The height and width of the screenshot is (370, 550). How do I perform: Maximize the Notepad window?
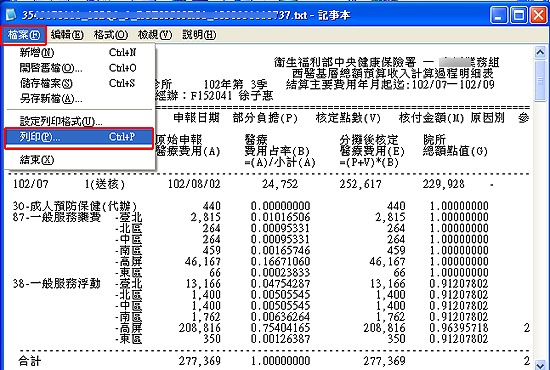tap(519, 15)
